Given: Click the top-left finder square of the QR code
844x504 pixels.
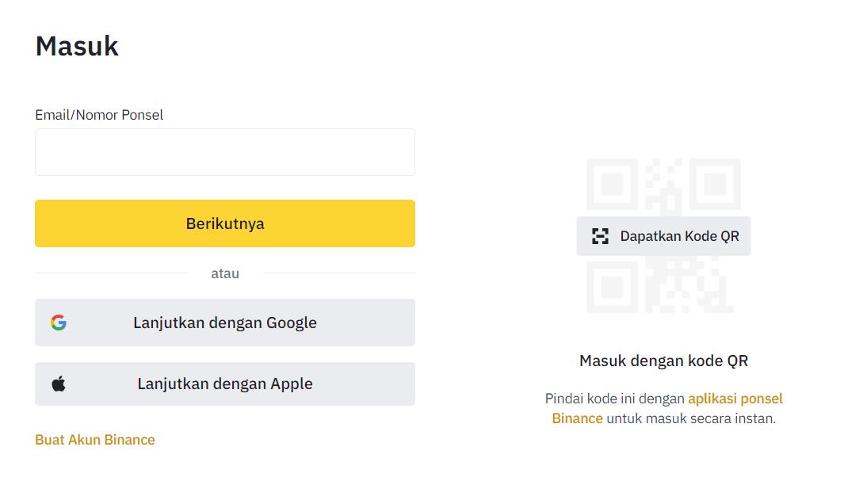Looking at the screenshot, I should pos(612,184).
